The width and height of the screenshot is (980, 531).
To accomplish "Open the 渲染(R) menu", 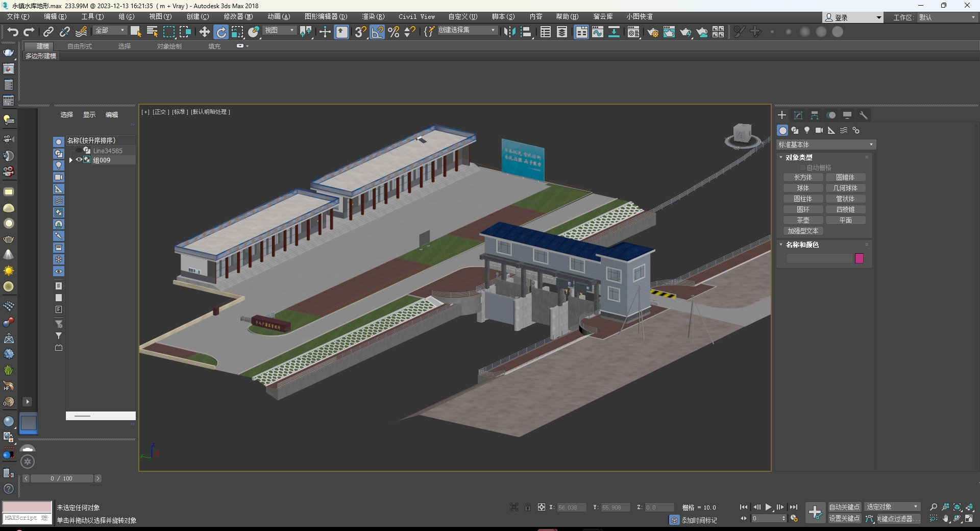I will pos(373,17).
